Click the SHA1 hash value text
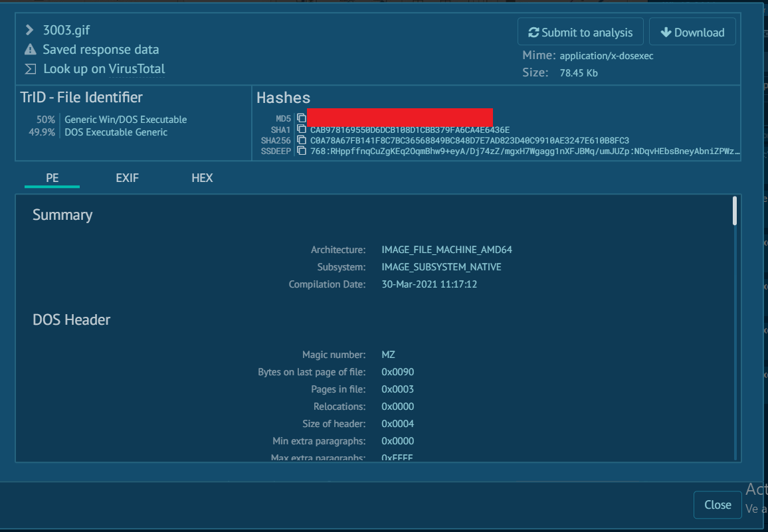Viewport: 768px width, 532px height. point(409,130)
